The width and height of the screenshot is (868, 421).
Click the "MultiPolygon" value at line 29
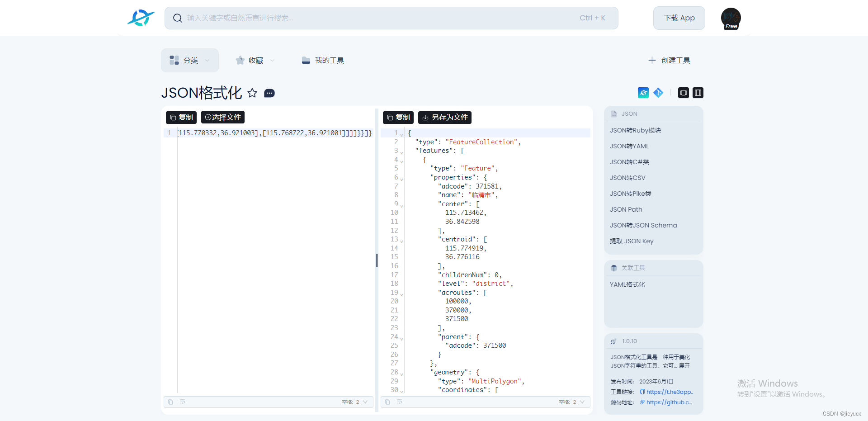pos(495,381)
